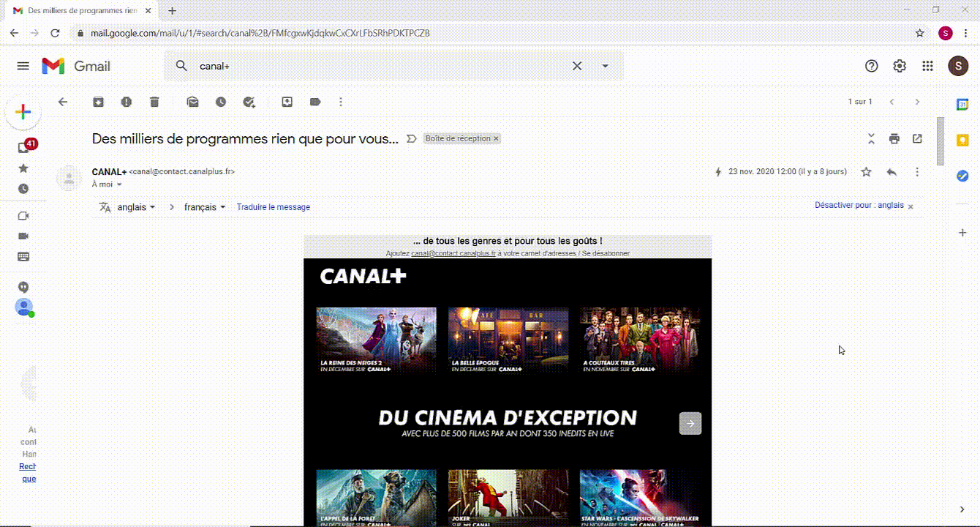Star the CANAL+ message
Viewport: 980px width, 527px height.
click(x=866, y=172)
